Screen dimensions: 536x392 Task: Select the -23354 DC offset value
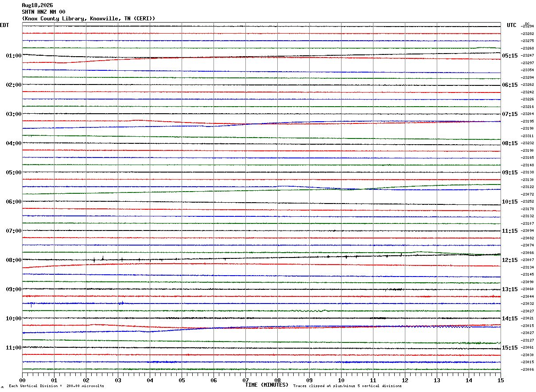[528, 70]
